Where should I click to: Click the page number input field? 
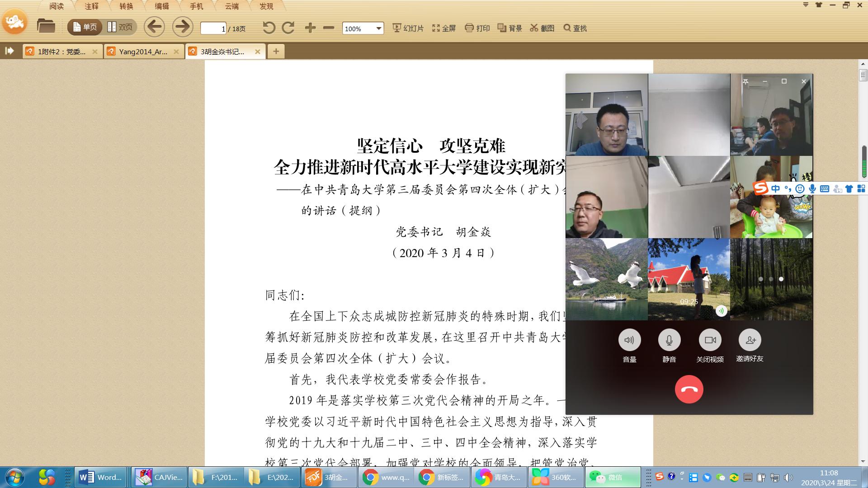point(213,28)
